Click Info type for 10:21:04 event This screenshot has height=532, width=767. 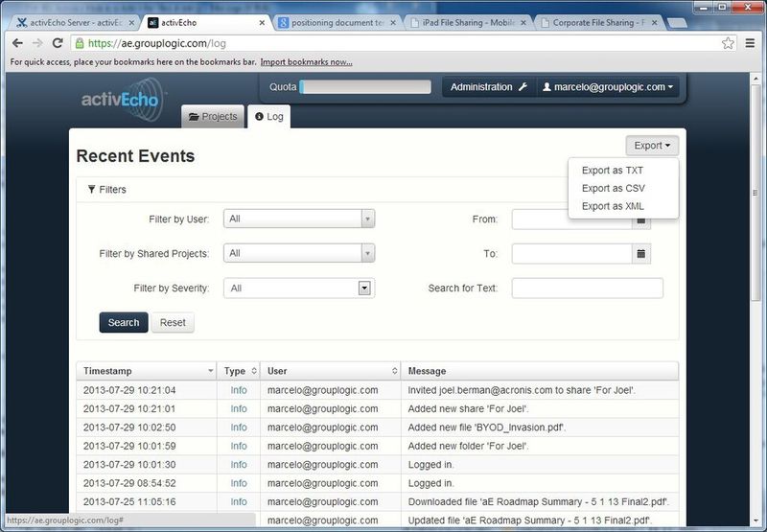[x=239, y=390]
